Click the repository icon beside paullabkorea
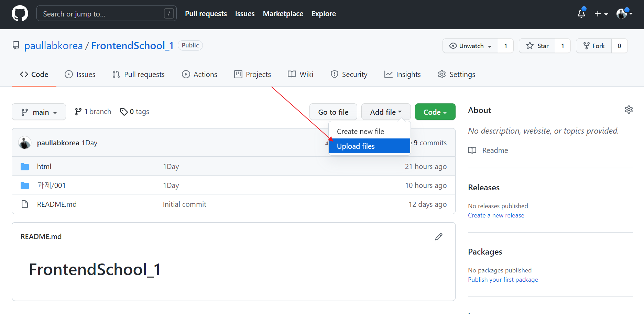Image resolution: width=644 pixels, height=314 pixels. (x=16, y=46)
